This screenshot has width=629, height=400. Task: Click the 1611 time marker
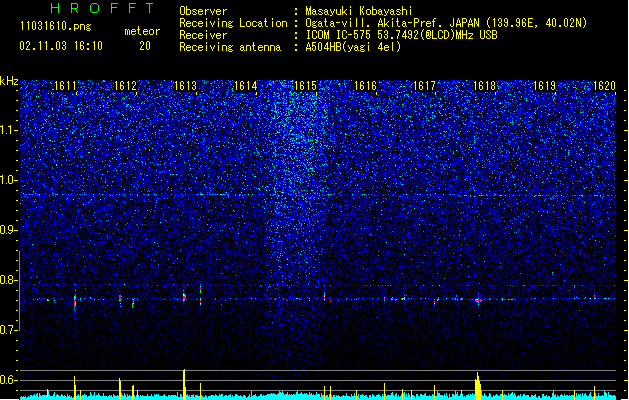pyautogui.click(x=65, y=86)
